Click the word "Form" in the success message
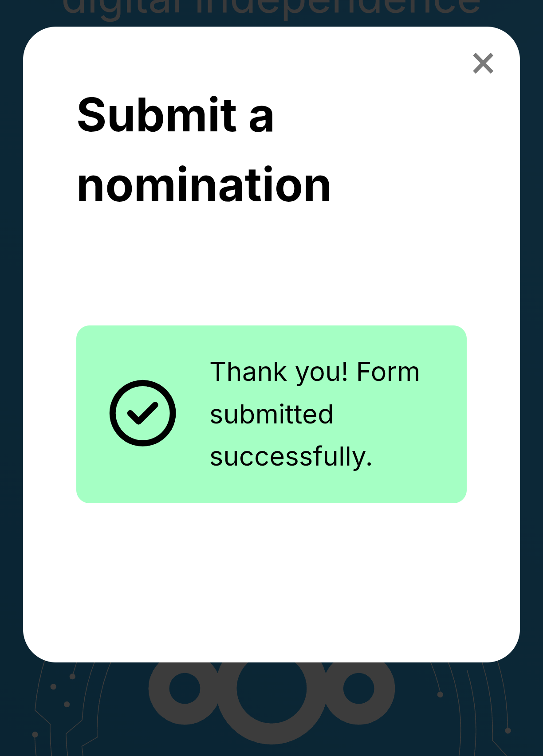 [x=388, y=372]
